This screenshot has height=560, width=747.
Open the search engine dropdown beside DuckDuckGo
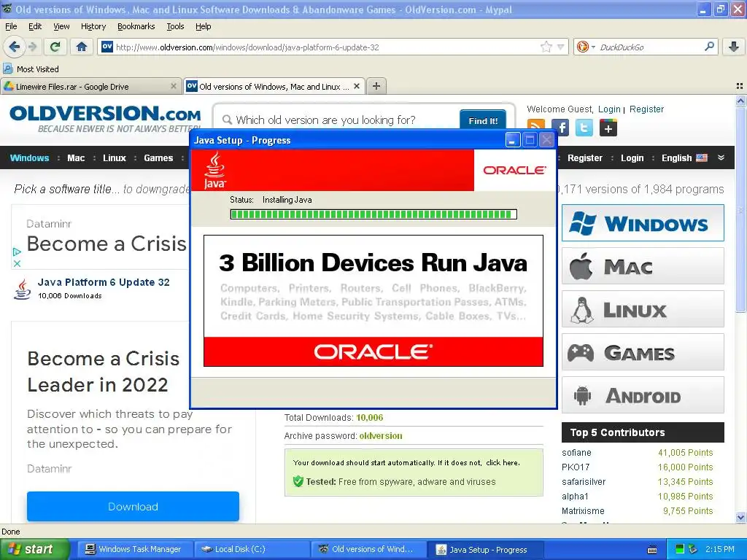593,47
